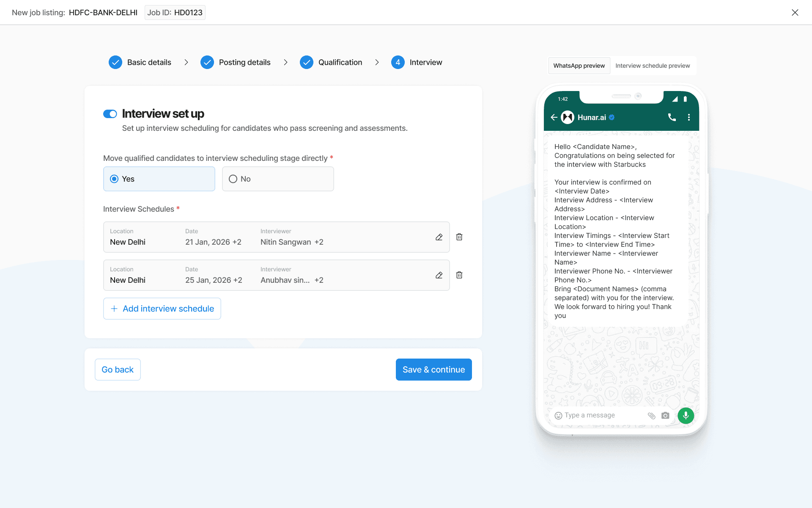Select Yes for direct interview scheduling
812x508 pixels.
(x=159, y=179)
